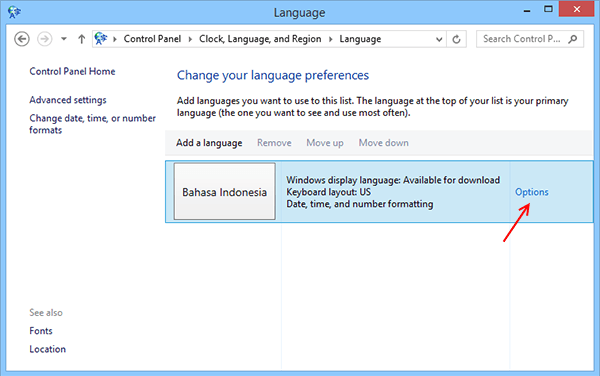Minimize the Language window
This screenshot has width=600, height=376.
[x=527, y=10]
